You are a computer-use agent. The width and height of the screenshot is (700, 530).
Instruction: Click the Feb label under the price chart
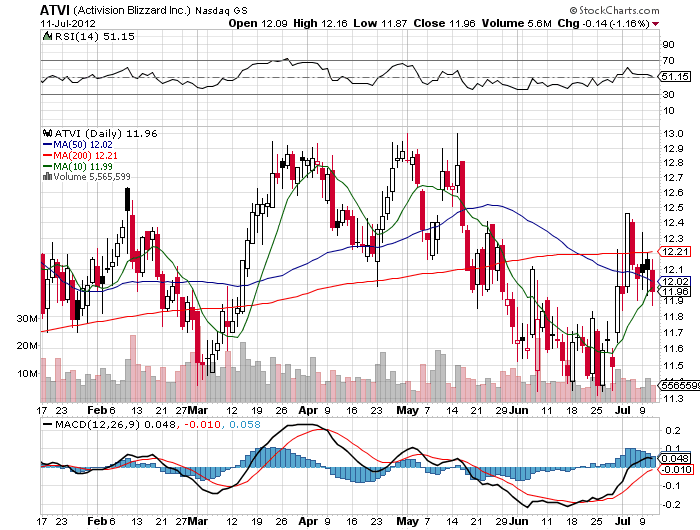(x=97, y=410)
